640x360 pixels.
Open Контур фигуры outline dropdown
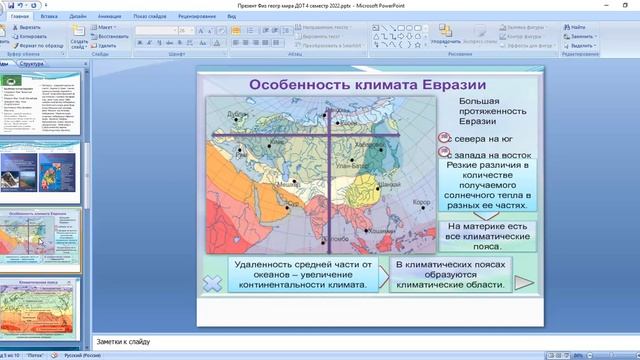[522, 36]
